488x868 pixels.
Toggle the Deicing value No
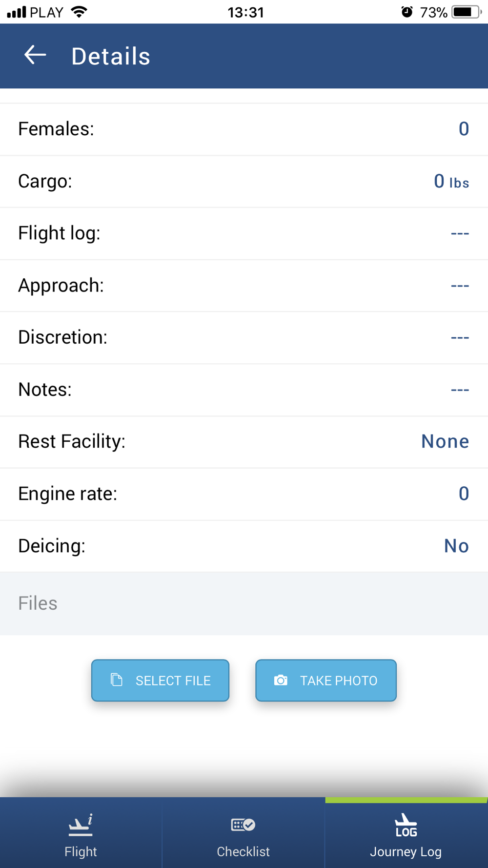pos(456,546)
